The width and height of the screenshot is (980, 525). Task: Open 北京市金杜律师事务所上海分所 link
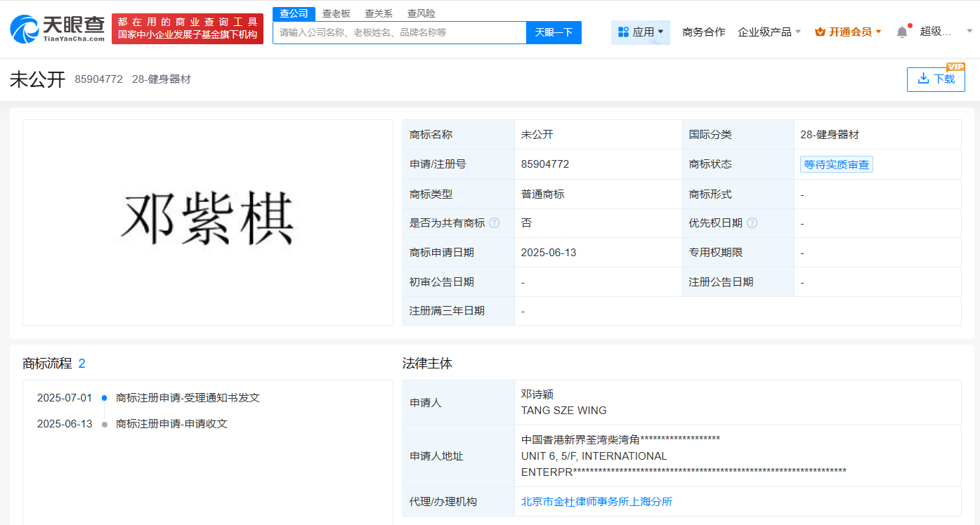click(x=596, y=501)
